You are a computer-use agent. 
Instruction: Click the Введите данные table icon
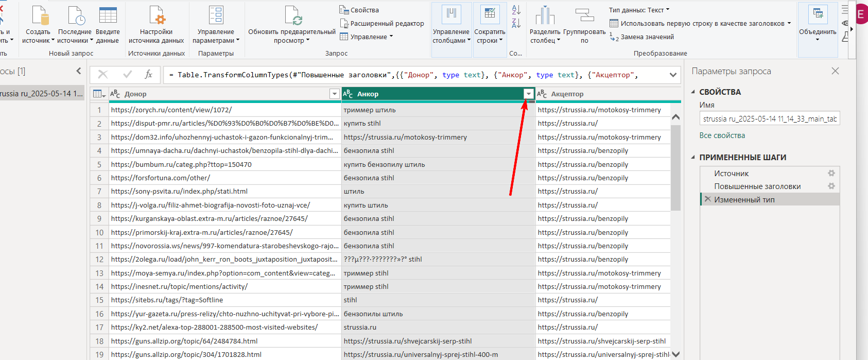108,16
